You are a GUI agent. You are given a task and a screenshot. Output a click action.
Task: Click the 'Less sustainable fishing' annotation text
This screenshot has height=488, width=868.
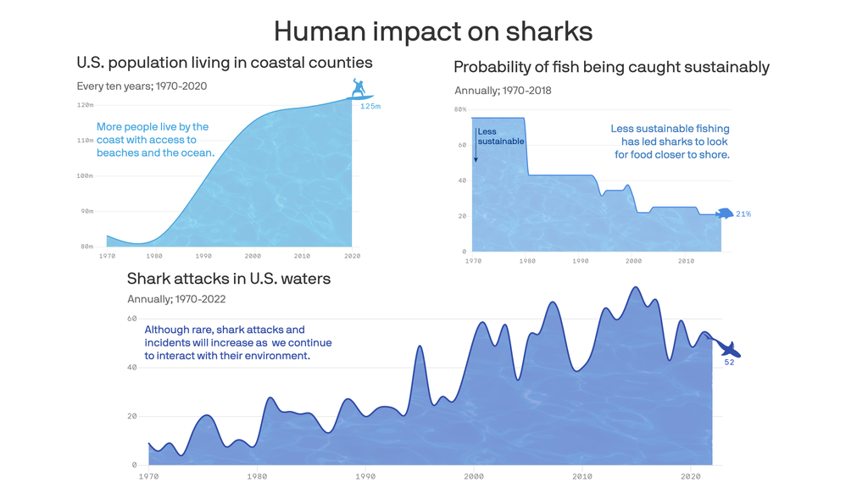coord(671,141)
